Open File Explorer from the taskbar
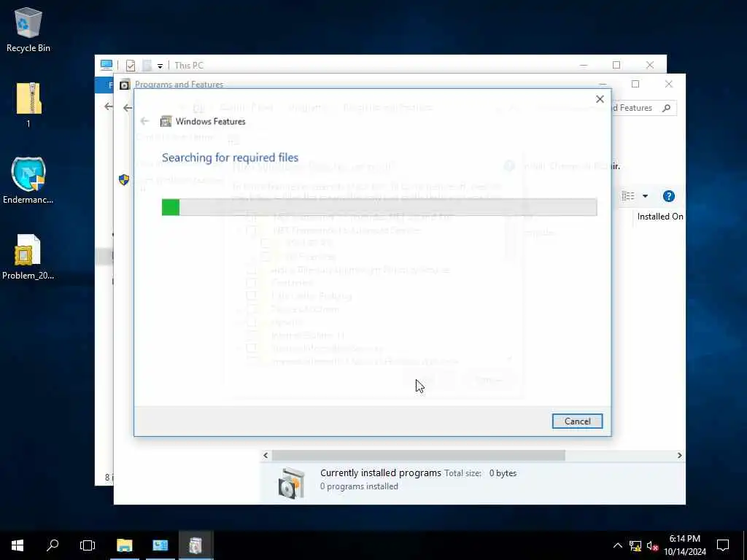 124,545
